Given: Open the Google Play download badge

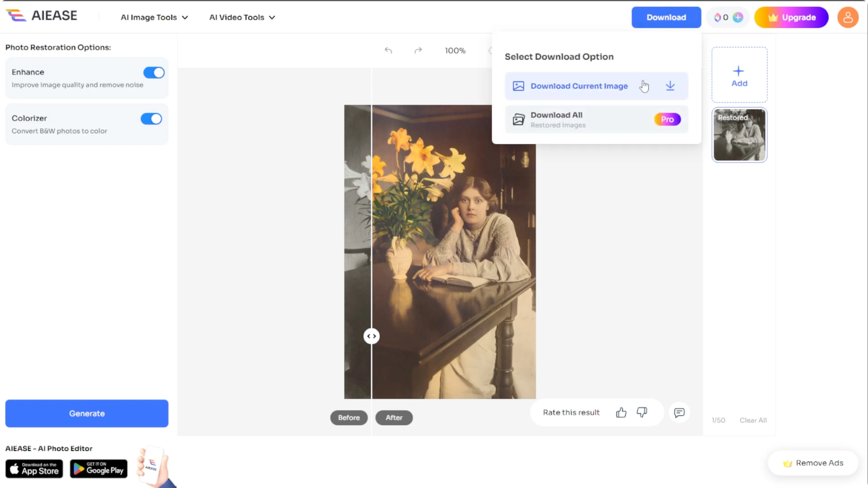Looking at the screenshot, I should point(99,468).
